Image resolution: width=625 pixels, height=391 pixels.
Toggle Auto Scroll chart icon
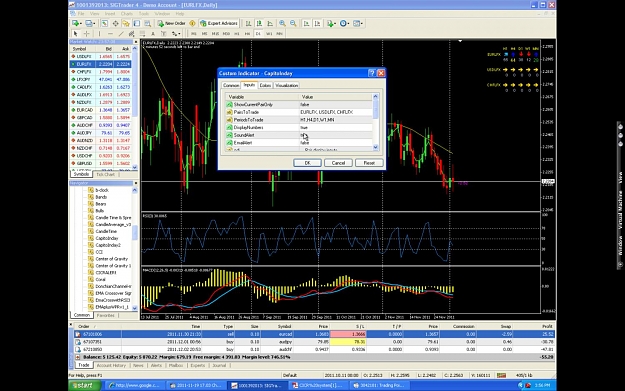coord(306,24)
